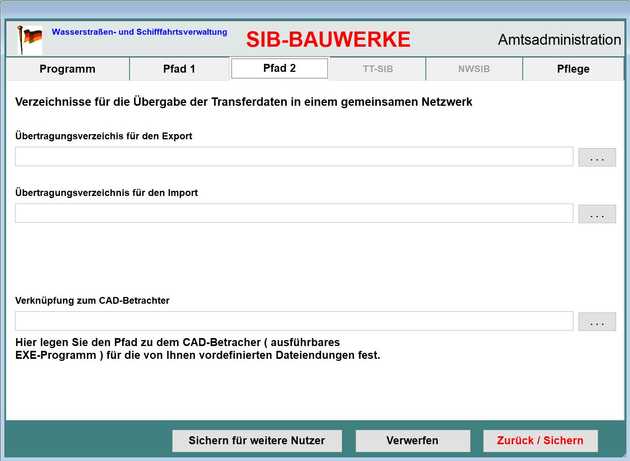Image resolution: width=630 pixels, height=461 pixels.
Task: Browse for the import directory via '...' button
Action: click(x=597, y=214)
